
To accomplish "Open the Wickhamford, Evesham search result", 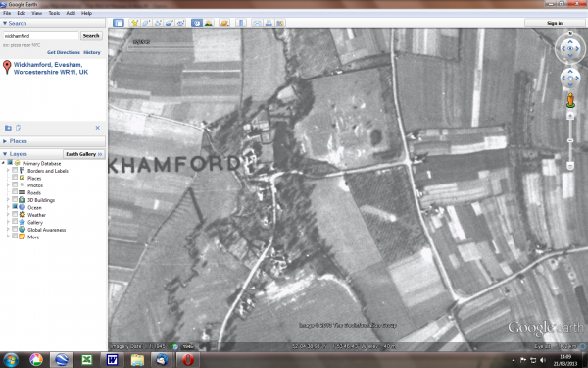I will [x=51, y=68].
